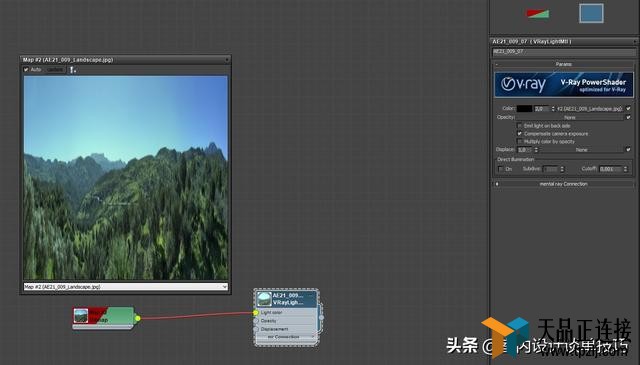Toggle the Color map enable checkbox
Image resolution: width=640 pixels, height=365 pixels.
[628, 109]
